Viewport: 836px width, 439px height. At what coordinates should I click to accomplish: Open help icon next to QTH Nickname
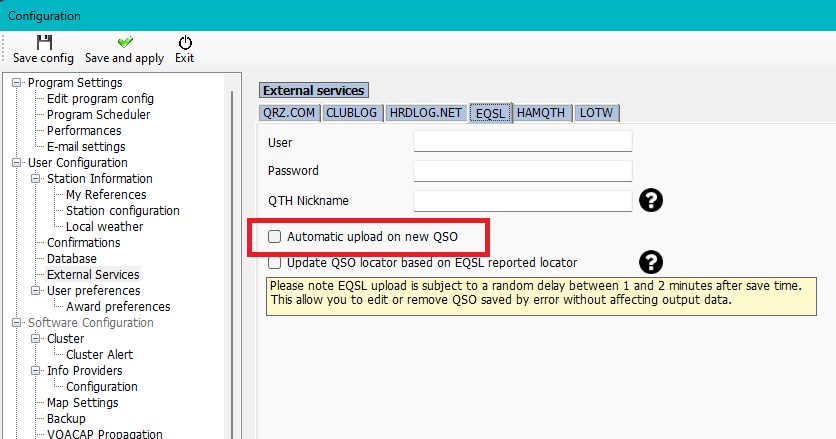(650, 201)
